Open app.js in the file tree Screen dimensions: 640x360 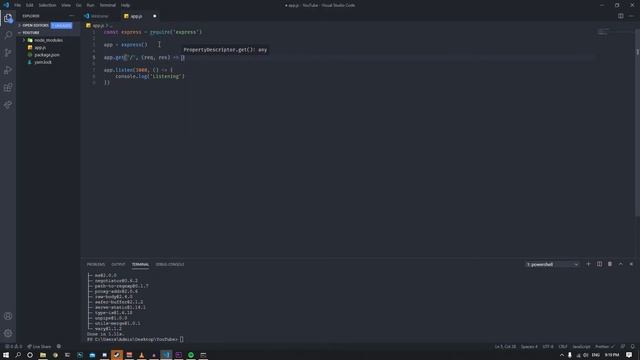click(x=40, y=47)
